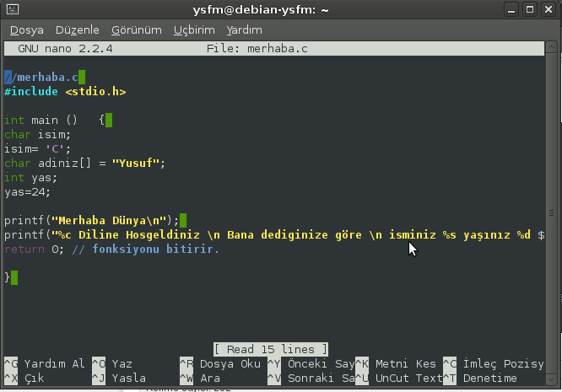Open the Yardım menu
Viewport: 562px width, 392px height.
coord(244,30)
